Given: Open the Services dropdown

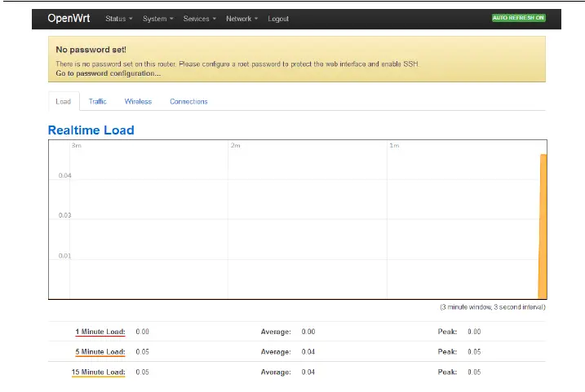Looking at the screenshot, I should click(x=200, y=19).
